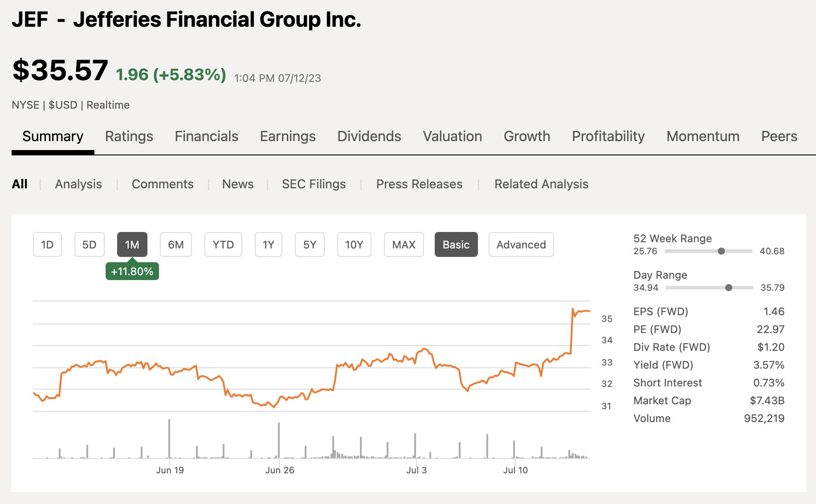Select the Basic chart mode

456,244
